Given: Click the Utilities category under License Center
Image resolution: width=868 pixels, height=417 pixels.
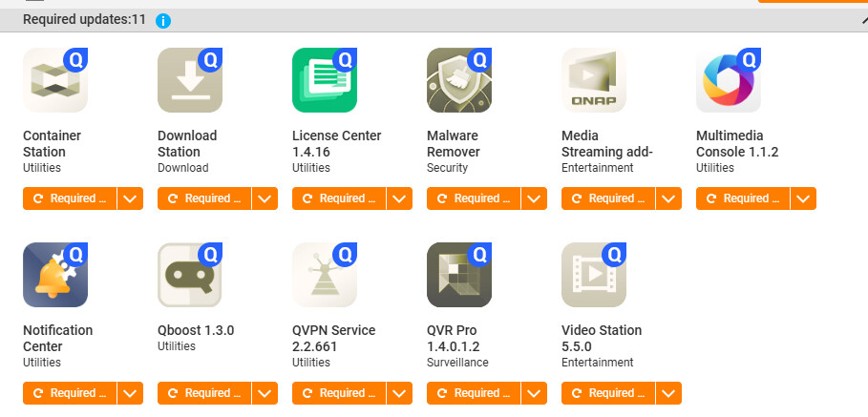Looking at the screenshot, I should coord(311,168).
